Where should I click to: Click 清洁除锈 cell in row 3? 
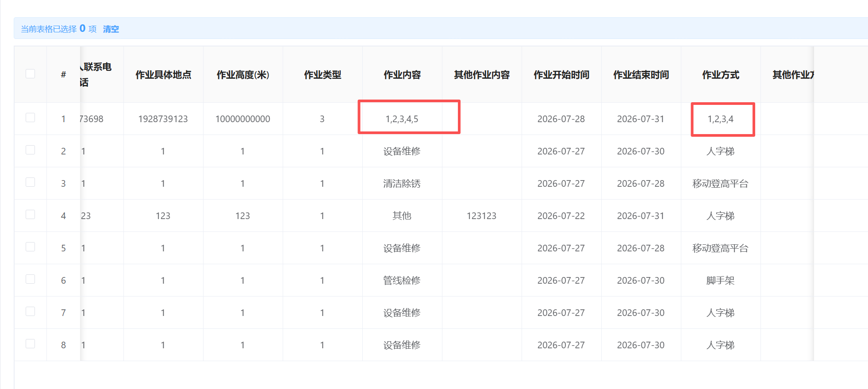tap(402, 184)
